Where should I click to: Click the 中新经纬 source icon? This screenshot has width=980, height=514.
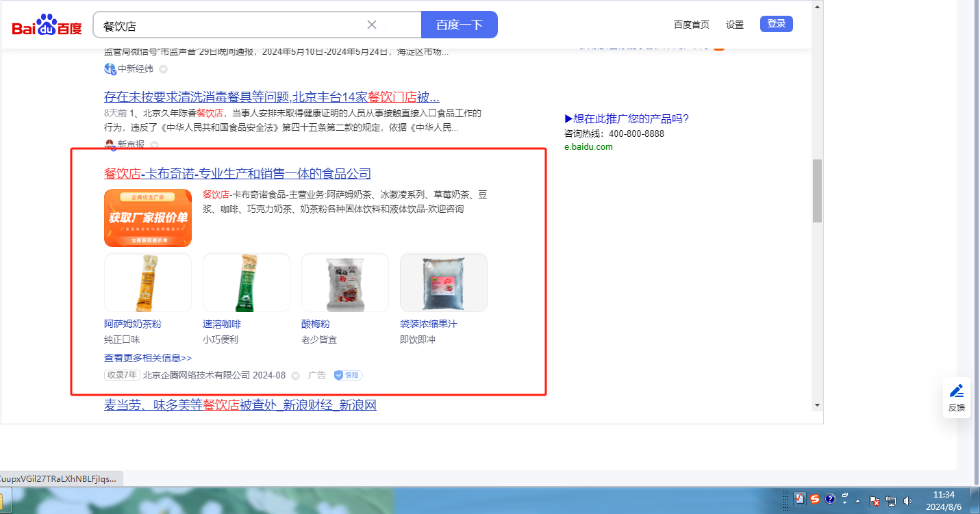(x=110, y=68)
